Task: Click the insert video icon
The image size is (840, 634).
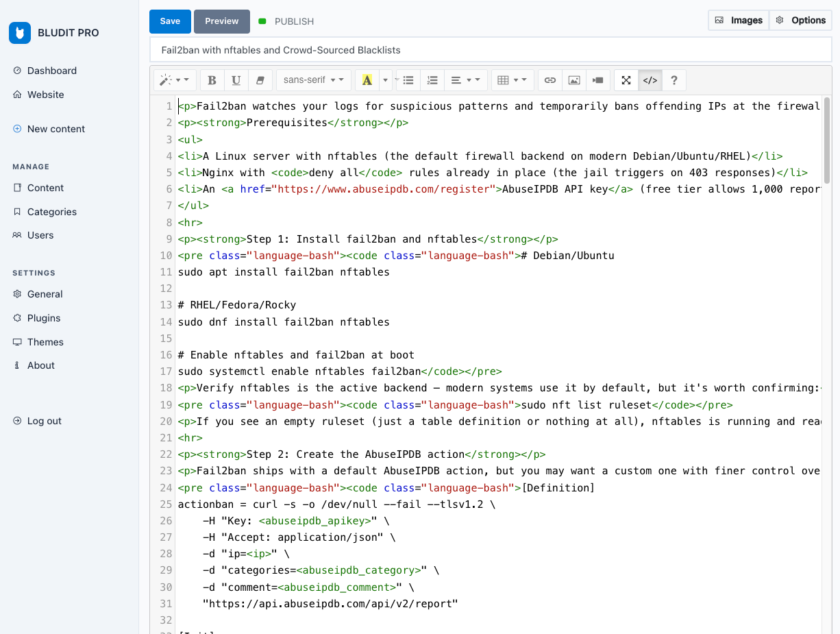Action: pos(598,80)
